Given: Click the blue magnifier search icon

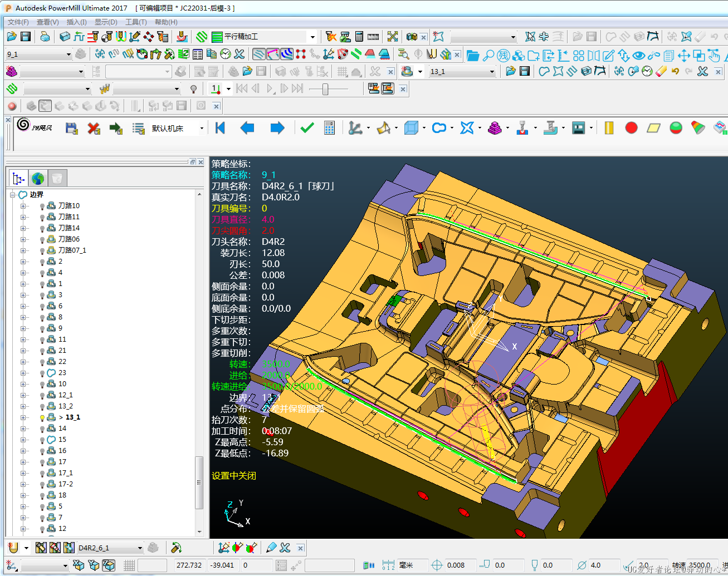Looking at the screenshot, I should (x=488, y=56).
